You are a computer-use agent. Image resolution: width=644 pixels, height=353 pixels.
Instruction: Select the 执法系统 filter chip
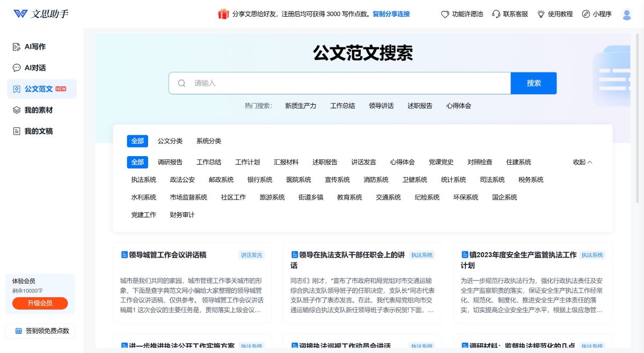[x=143, y=179]
